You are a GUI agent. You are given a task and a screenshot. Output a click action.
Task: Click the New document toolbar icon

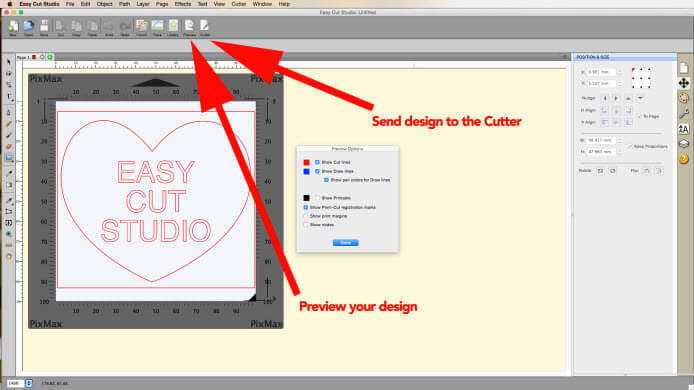coord(13,27)
